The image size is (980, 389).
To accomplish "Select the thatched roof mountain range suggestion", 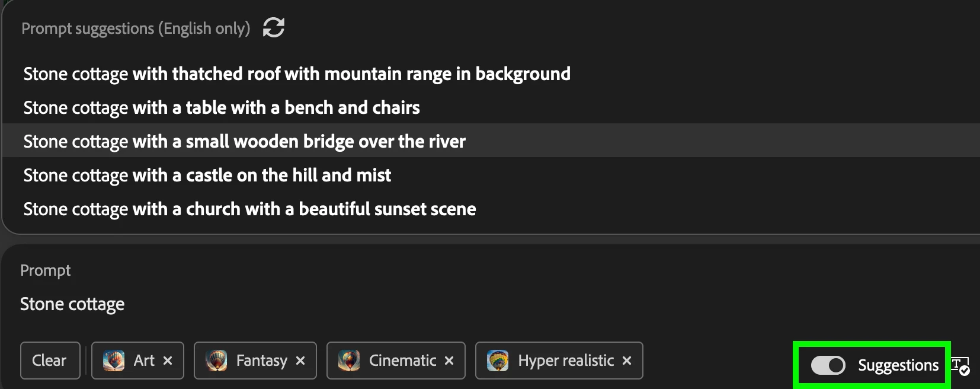I will pyautogui.click(x=297, y=74).
